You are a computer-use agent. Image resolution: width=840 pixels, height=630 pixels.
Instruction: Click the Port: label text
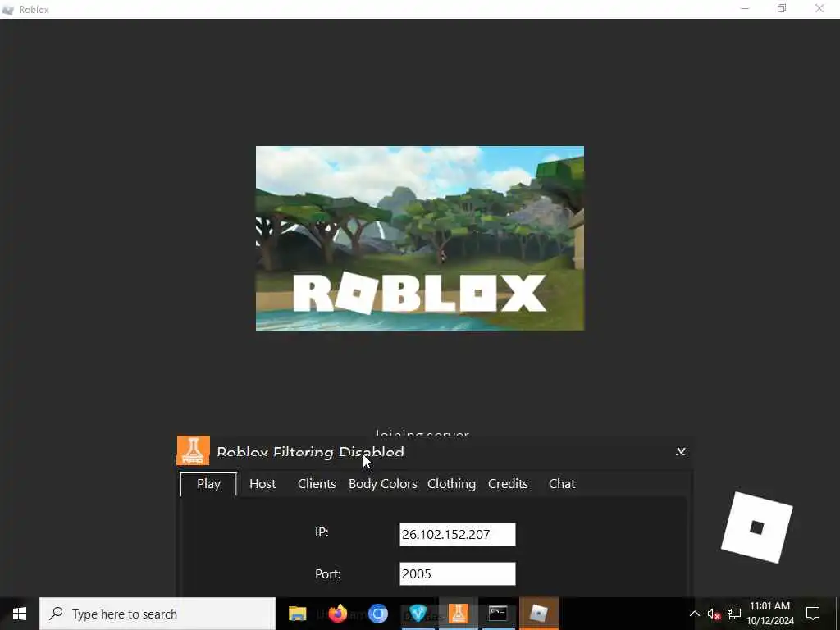[328, 574]
